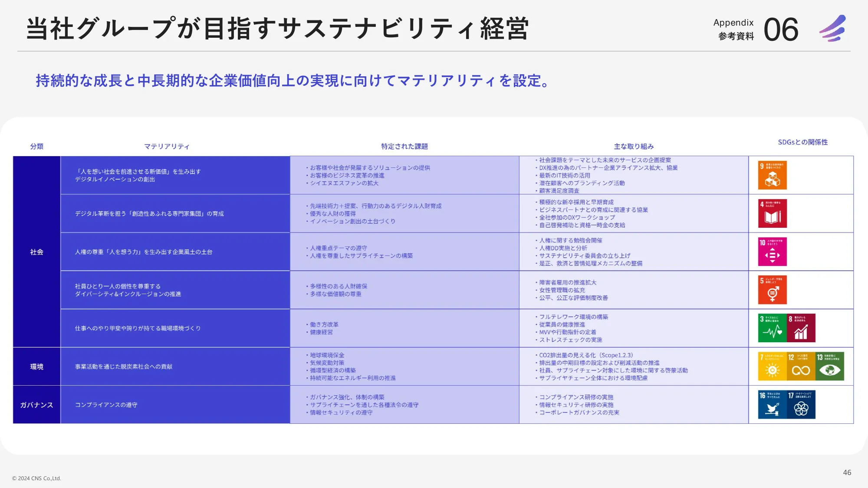Expand the マテリアリティ column header
Viewport: 868px width, 488px height.
(166, 147)
